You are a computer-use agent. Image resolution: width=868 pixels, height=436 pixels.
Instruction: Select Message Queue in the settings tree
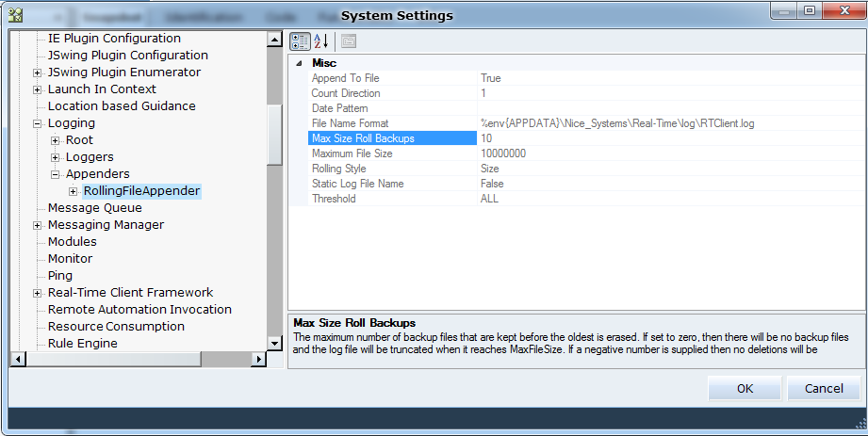pos(94,208)
